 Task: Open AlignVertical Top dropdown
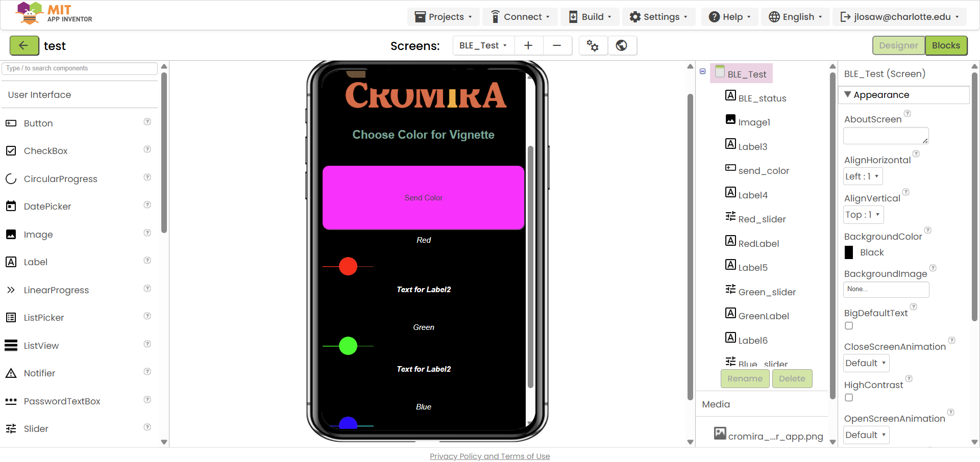(863, 215)
